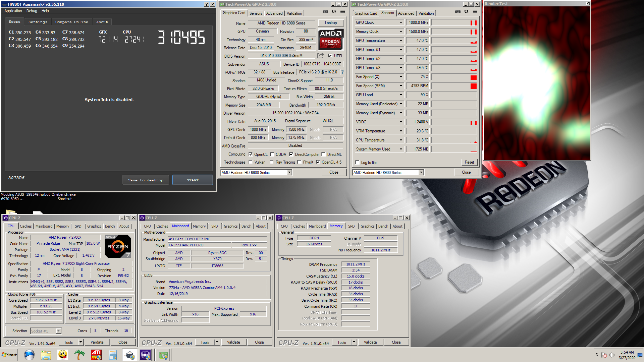
Task: Toggle UEFI checkbox in GPU-Z
Action: (x=330, y=56)
